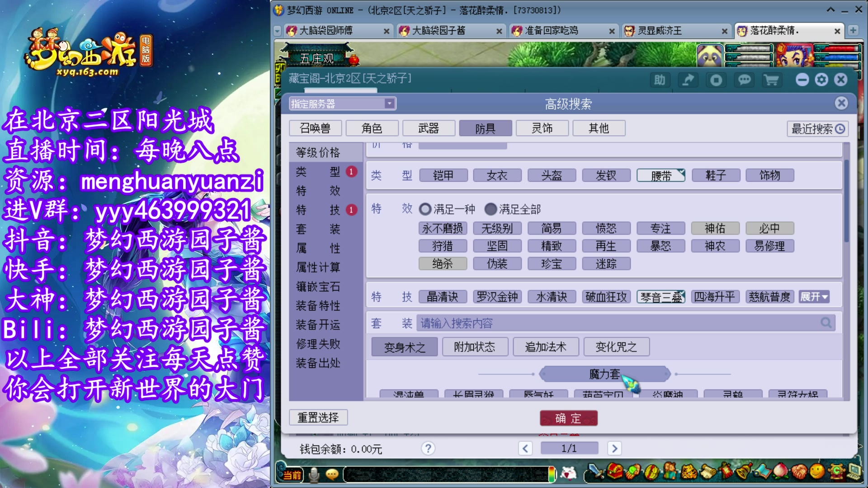Expand the 展开 skill list
The height and width of the screenshot is (488, 868).
814,297
